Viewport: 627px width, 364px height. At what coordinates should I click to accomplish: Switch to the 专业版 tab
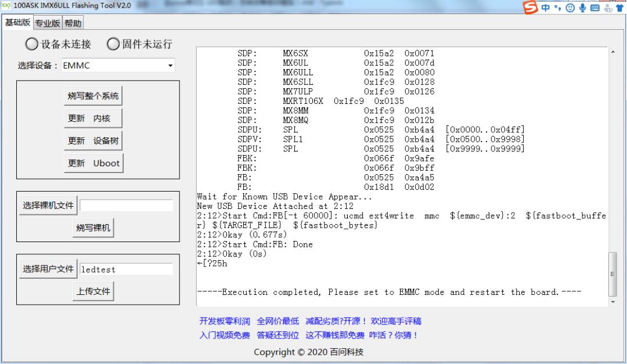coord(48,23)
